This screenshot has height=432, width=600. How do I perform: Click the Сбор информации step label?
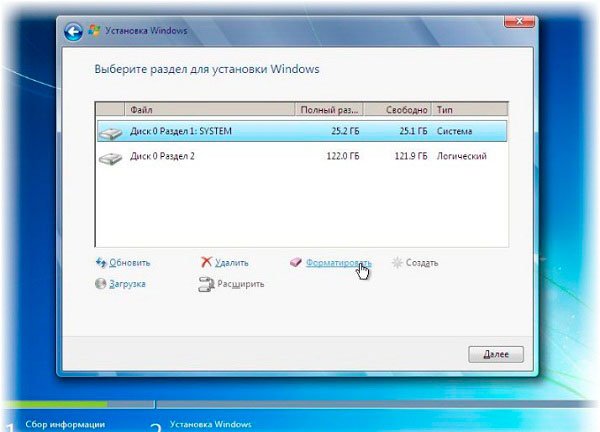[65, 424]
